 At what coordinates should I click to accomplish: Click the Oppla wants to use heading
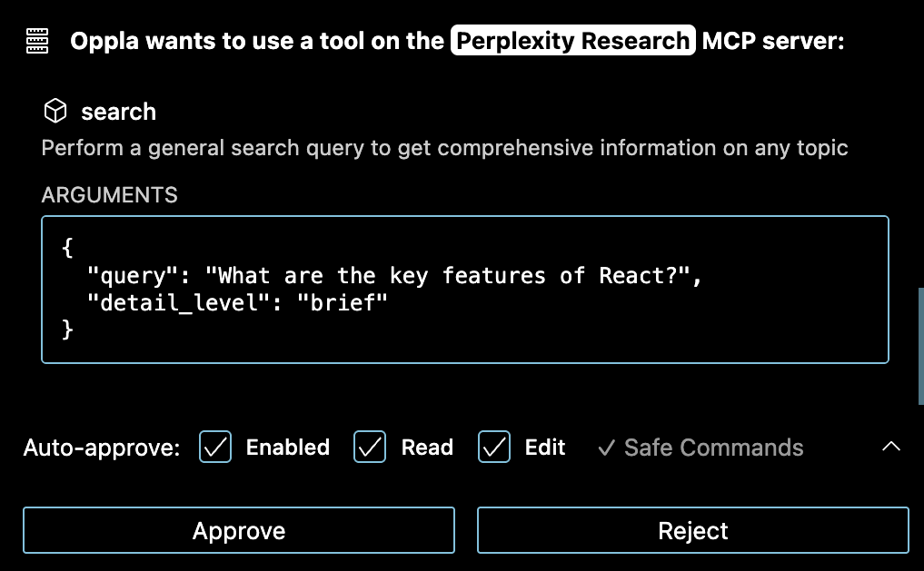pos(257,41)
